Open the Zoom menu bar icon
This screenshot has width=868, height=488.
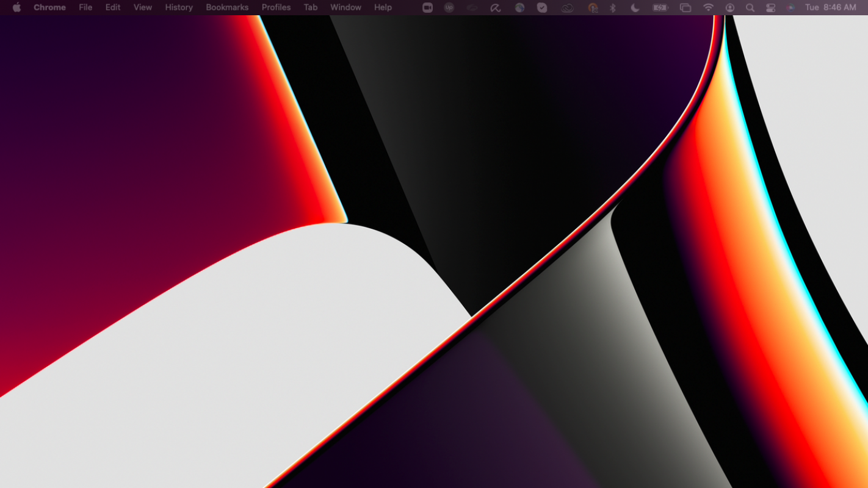pyautogui.click(x=427, y=7)
